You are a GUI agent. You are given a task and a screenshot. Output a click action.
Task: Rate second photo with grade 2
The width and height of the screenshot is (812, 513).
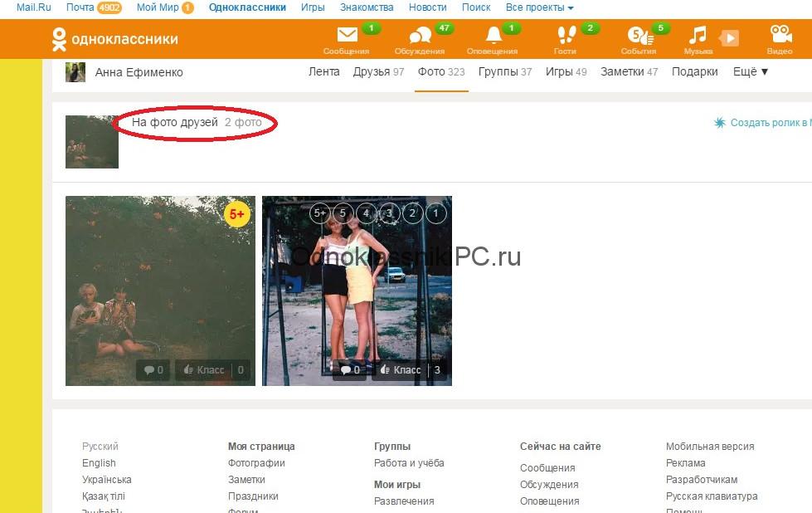(412, 213)
